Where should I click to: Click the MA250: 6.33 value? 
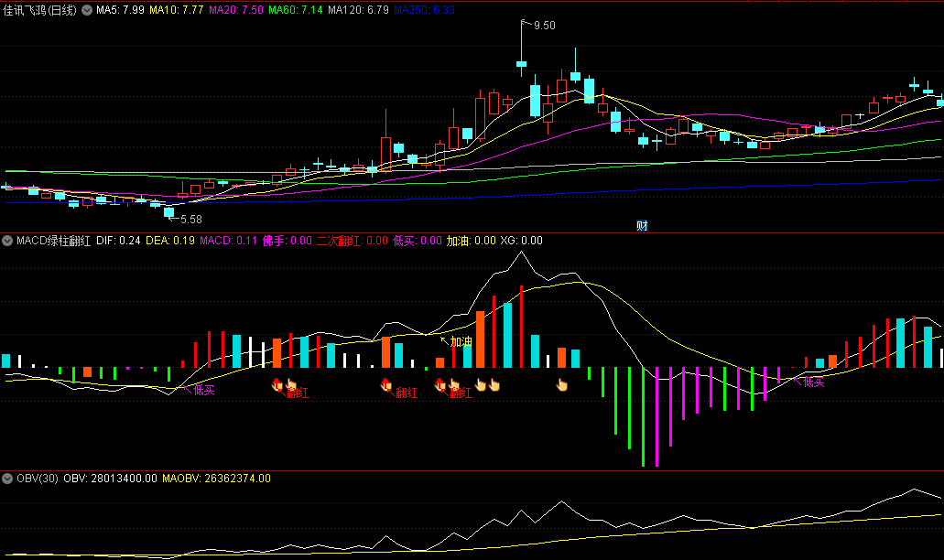(425, 10)
